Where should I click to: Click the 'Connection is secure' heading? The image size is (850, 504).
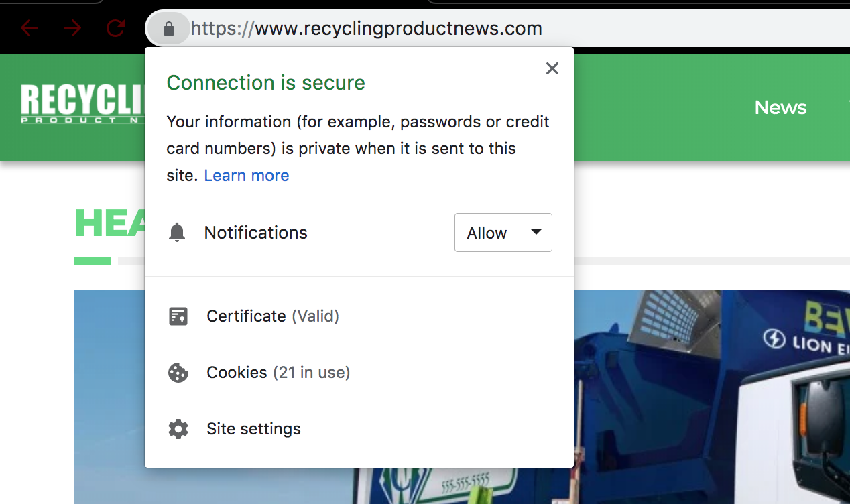[x=265, y=83]
